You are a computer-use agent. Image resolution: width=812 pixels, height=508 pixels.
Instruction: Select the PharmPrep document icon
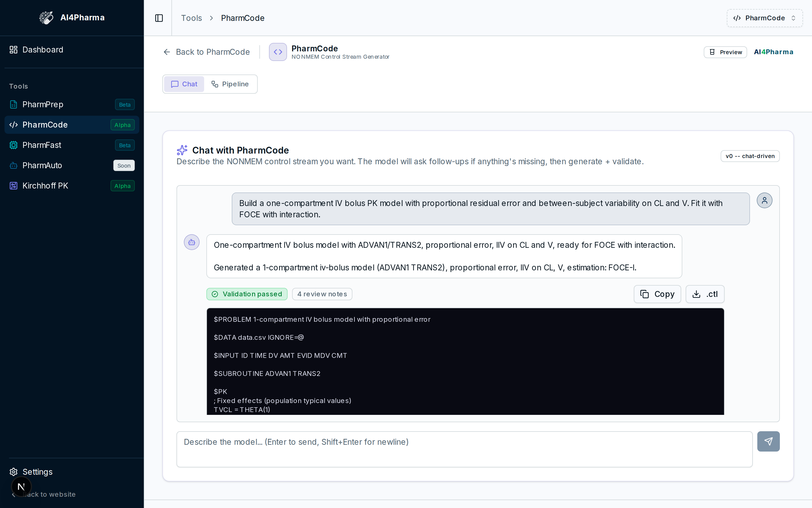14,104
